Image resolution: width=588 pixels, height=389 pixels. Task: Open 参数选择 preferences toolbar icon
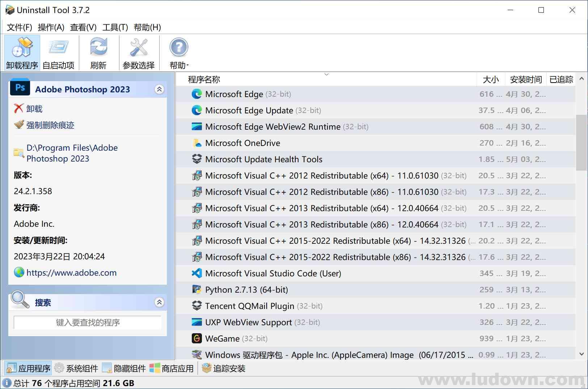pyautogui.click(x=139, y=47)
